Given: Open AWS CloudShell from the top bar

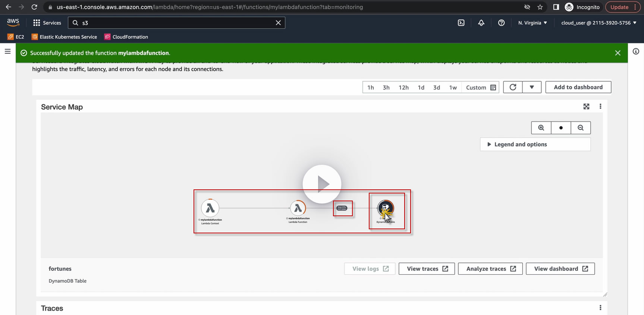Looking at the screenshot, I should click(x=461, y=23).
